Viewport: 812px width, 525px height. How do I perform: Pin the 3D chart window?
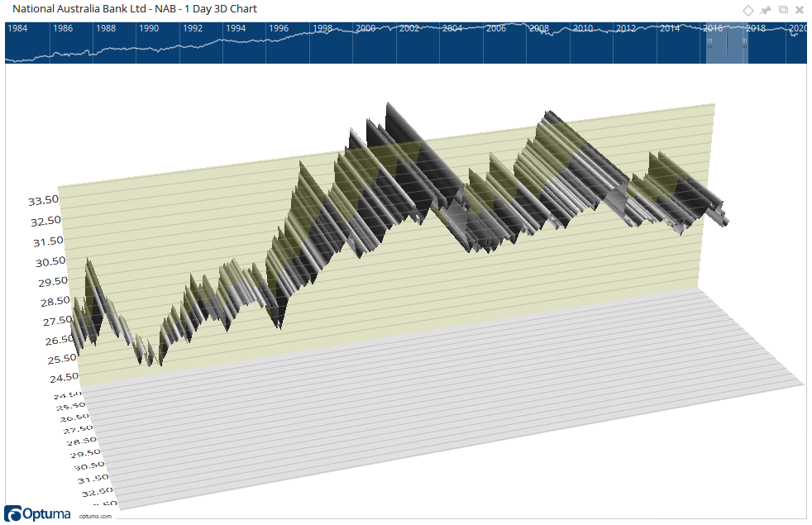(766, 10)
